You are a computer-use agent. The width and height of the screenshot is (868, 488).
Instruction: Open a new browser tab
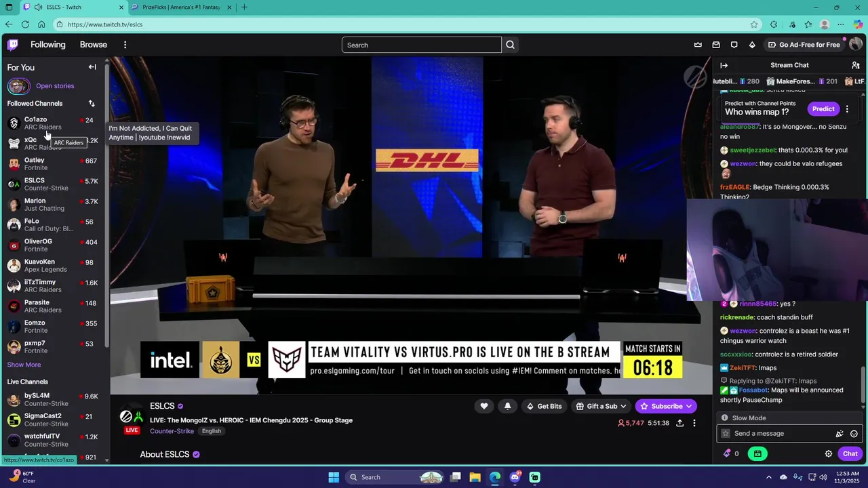pyautogui.click(x=244, y=7)
